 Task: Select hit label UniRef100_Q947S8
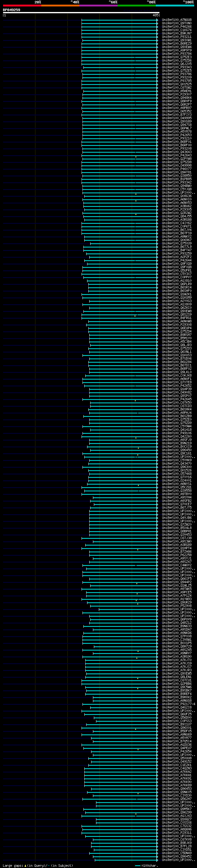177,125
